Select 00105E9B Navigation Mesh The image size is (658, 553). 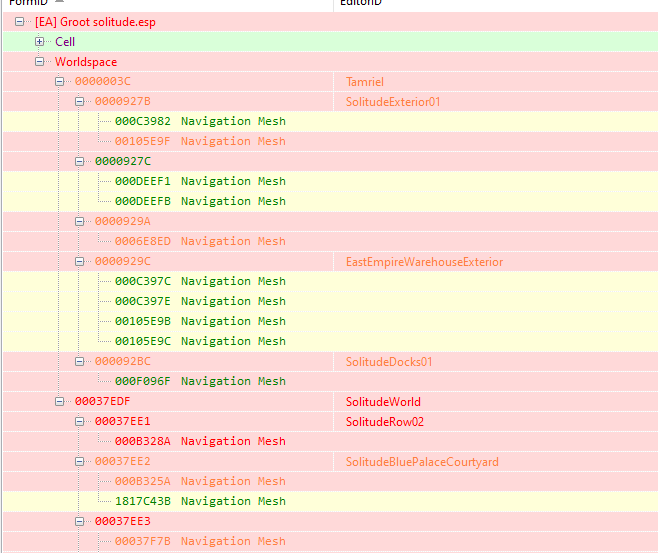pos(200,321)
